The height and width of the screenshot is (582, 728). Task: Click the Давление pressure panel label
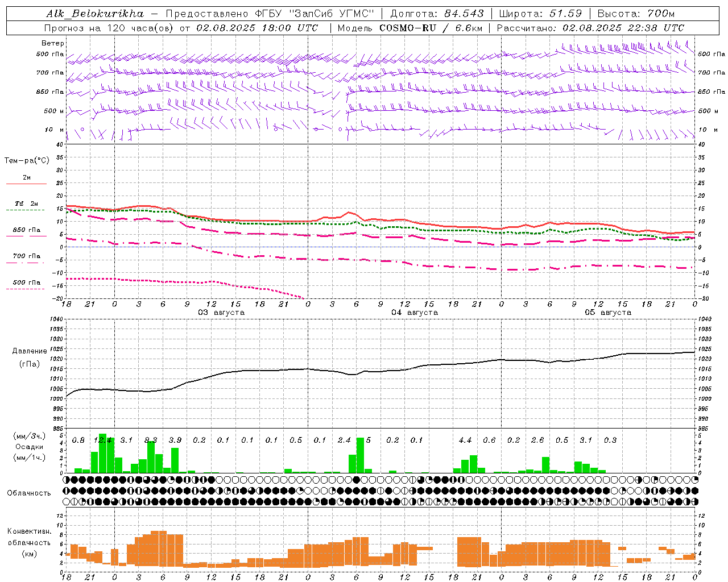[30, 351]
